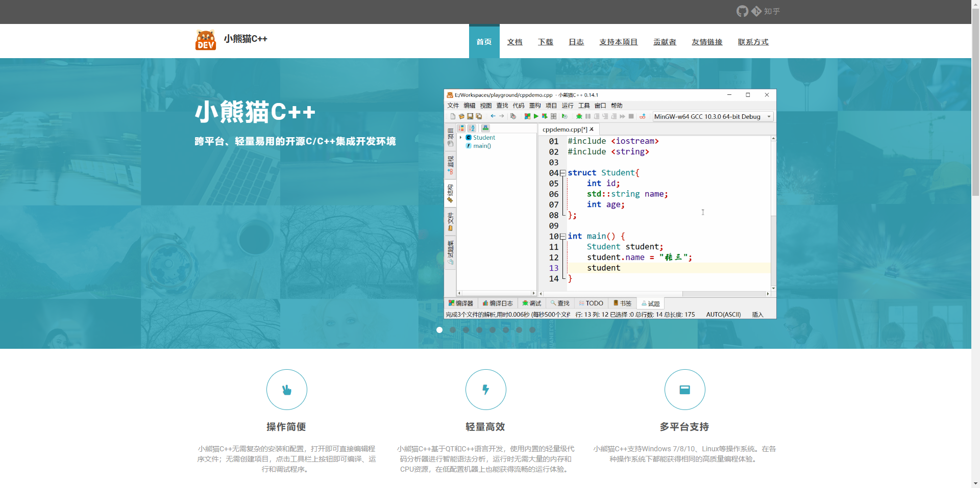This screenshot has width=980, height=488.
Task: Click the Open File folder icon in IDE toolbar
Action: click(461, 116)
